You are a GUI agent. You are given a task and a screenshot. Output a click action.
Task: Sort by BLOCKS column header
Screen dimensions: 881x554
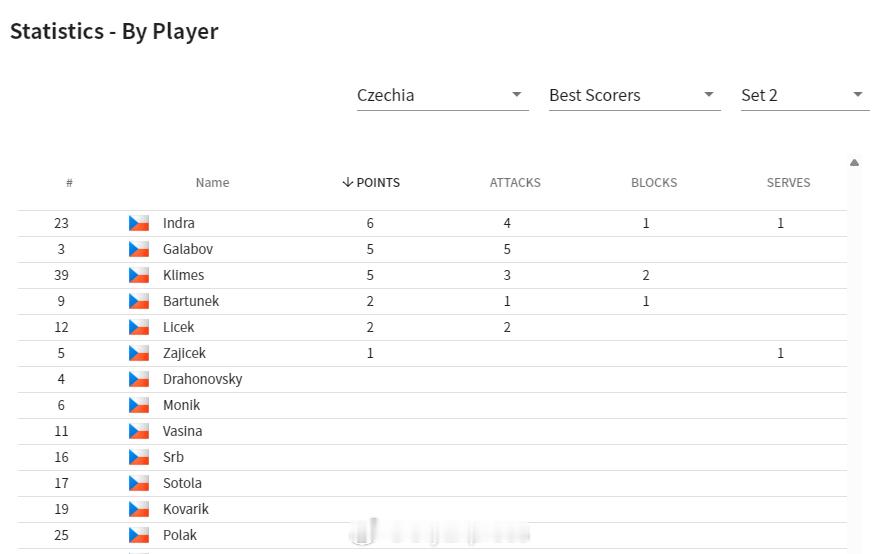pyautogui.click(x=654, y=183)
